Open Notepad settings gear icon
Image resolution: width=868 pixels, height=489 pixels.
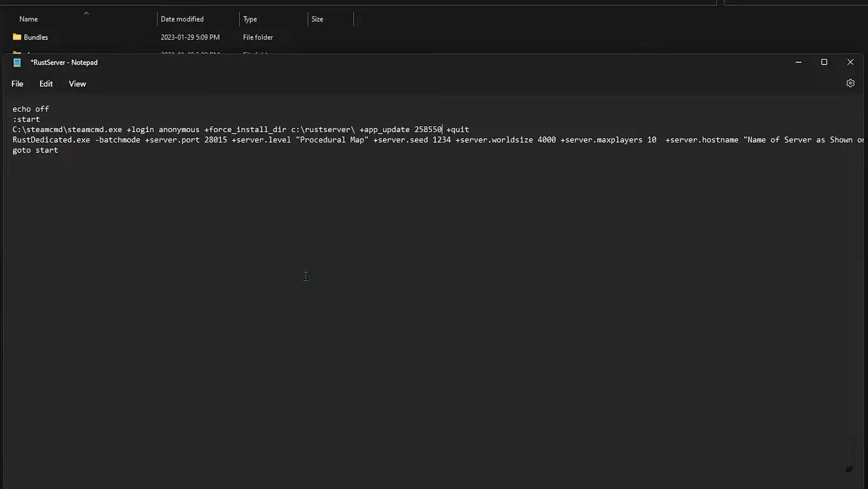(850, 83)
